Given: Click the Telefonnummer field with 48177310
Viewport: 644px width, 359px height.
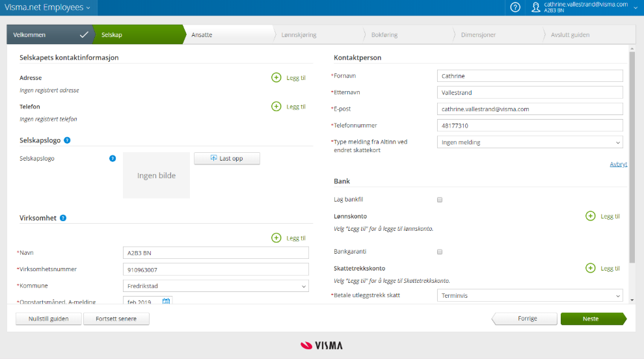Looking at the screenshot, I should tap(530, 126).
